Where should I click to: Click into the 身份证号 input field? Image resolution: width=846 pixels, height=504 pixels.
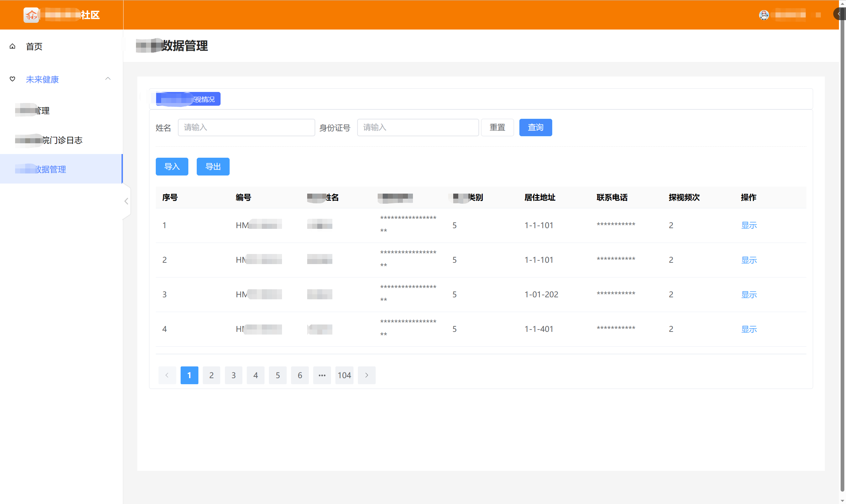418,128
